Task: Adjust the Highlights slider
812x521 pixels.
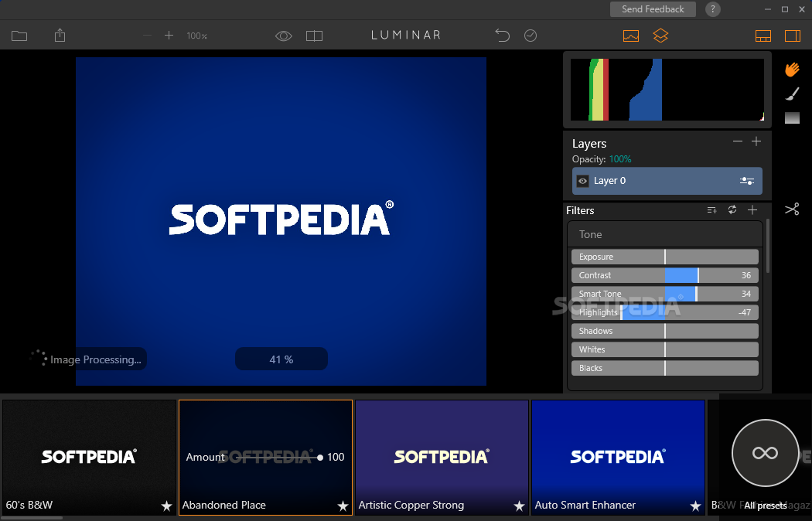Action: tap(665, 312)
